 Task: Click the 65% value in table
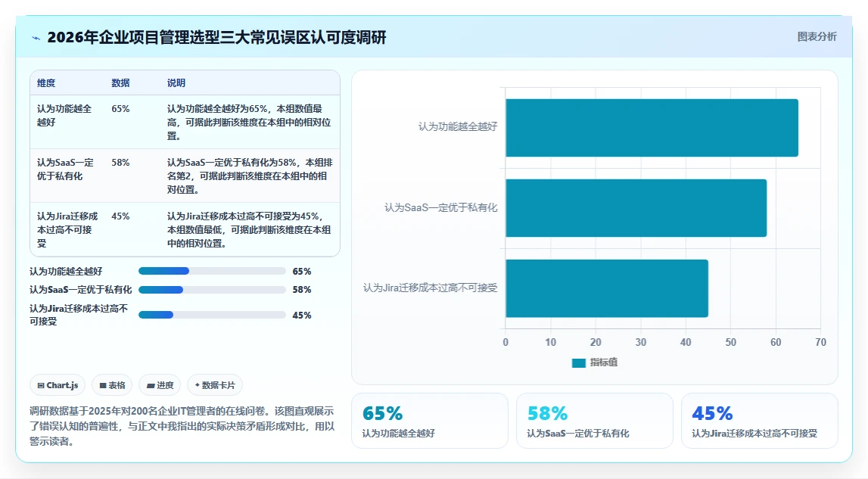(x=120, y=109)
